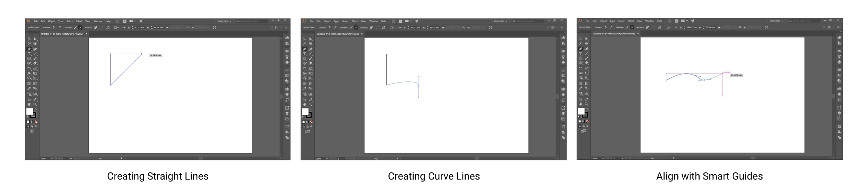Activate the Direct Selection tool in right window
Image resolution: width=868 pixels, height=195 pixels.
pyautogui.click(x=587, y=39)
